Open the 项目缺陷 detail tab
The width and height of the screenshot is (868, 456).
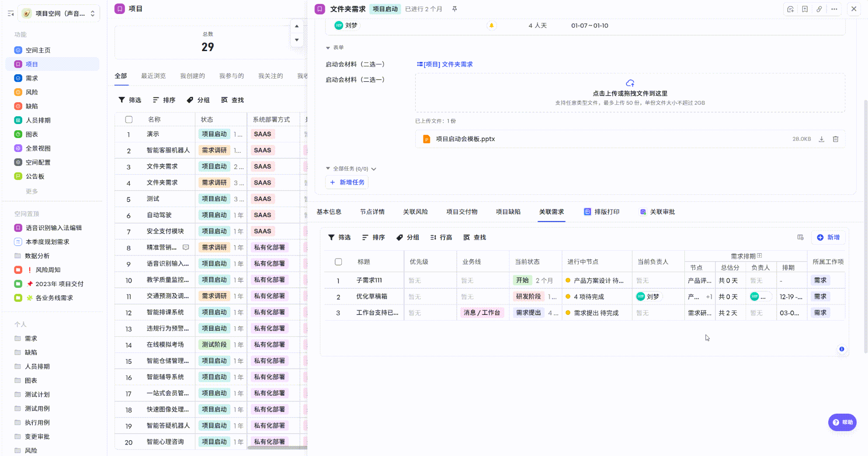pyautogui.click(x=508, y=212)
